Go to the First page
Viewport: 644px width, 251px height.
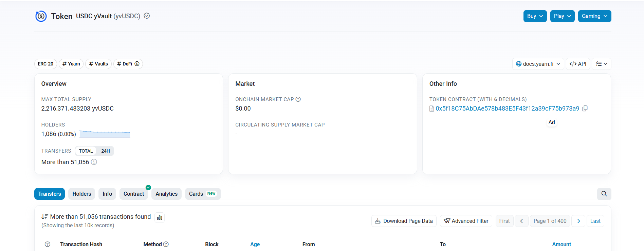[x=504, y=221]
